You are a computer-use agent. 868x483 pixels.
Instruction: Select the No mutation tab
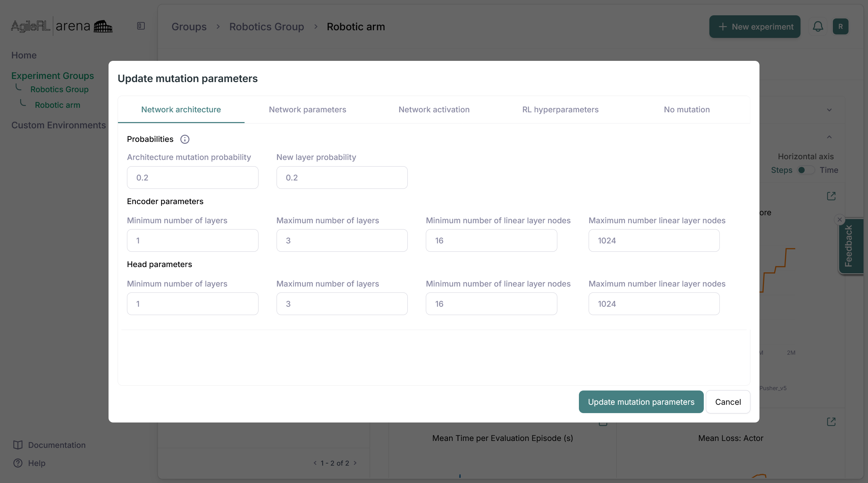point(687,110)
